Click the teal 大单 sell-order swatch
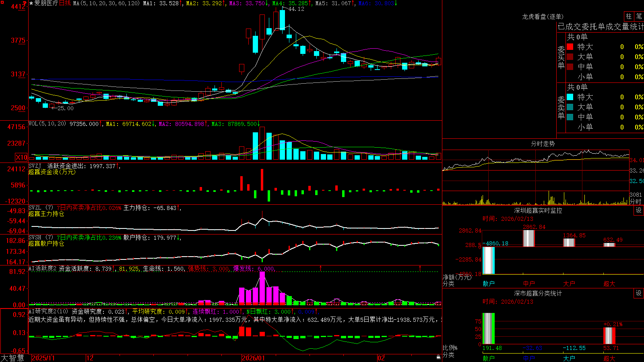 click(570, 107)
